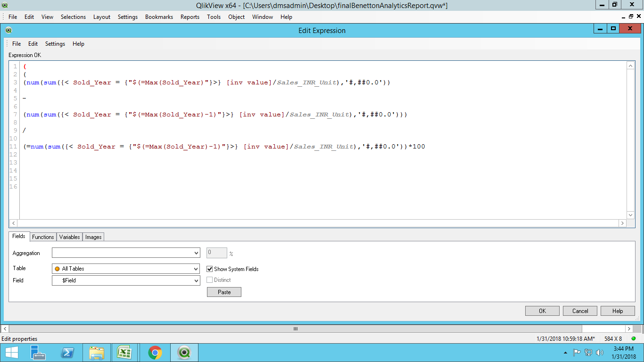
Task: Switch to the Functions tab
Action: (43, 237)
